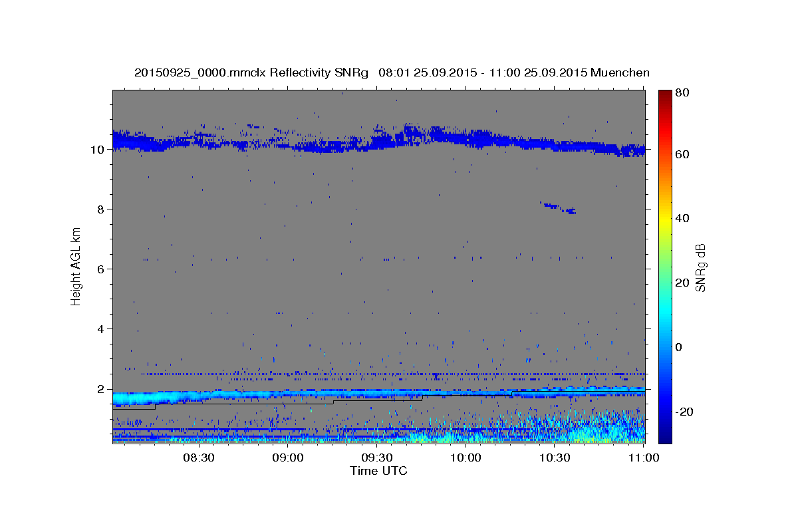
Task: Click the '09:30' time tick label
Action: 377,458
